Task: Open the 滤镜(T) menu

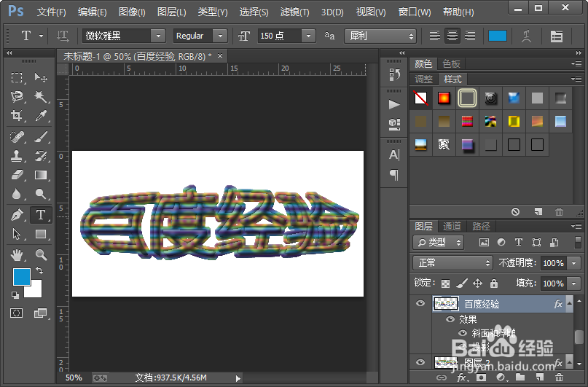Action: pyautogui.click(x=294, y=12)
